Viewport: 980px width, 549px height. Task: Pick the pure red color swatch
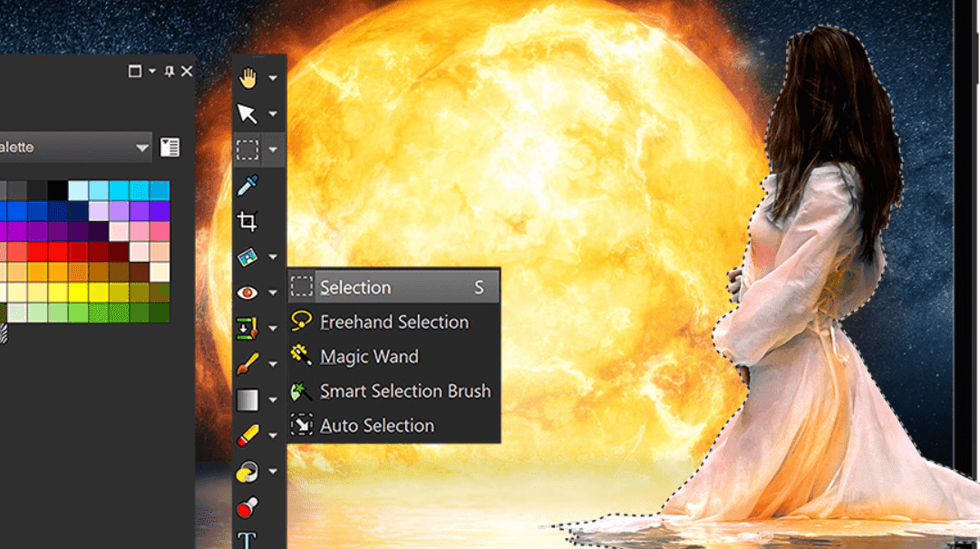pyautogui.click(x=58, y=252)
